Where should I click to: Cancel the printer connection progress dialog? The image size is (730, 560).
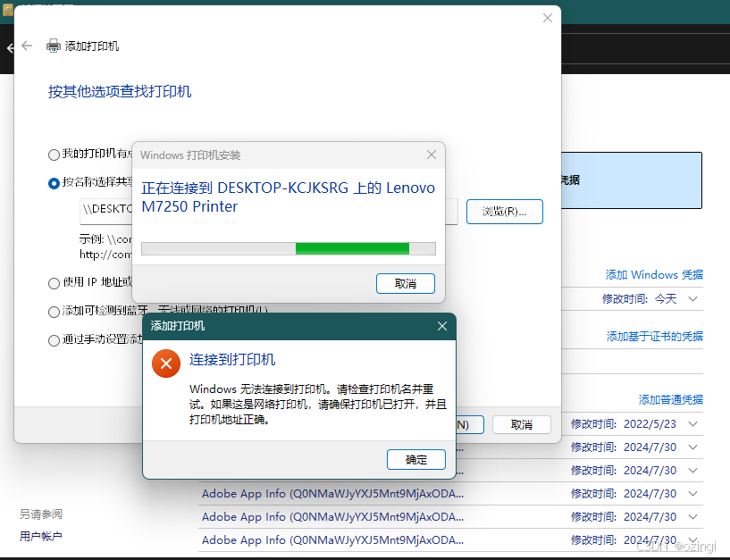406,283
